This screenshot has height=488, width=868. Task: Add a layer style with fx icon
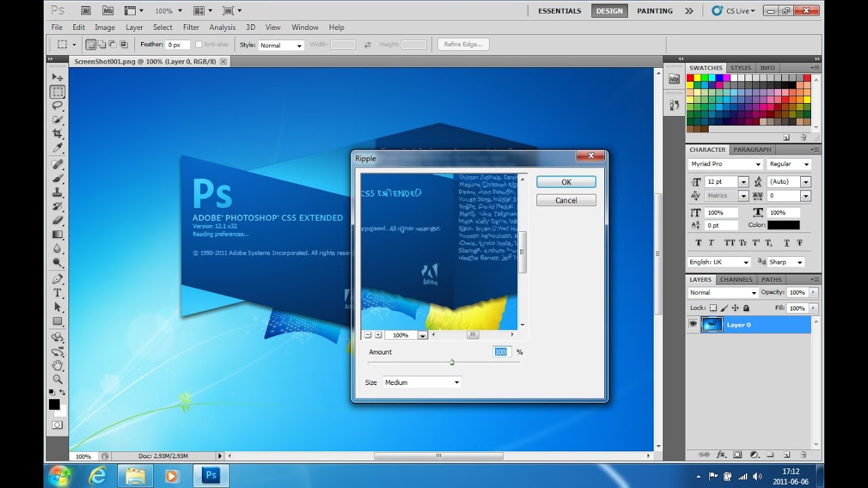click(721, 455)
